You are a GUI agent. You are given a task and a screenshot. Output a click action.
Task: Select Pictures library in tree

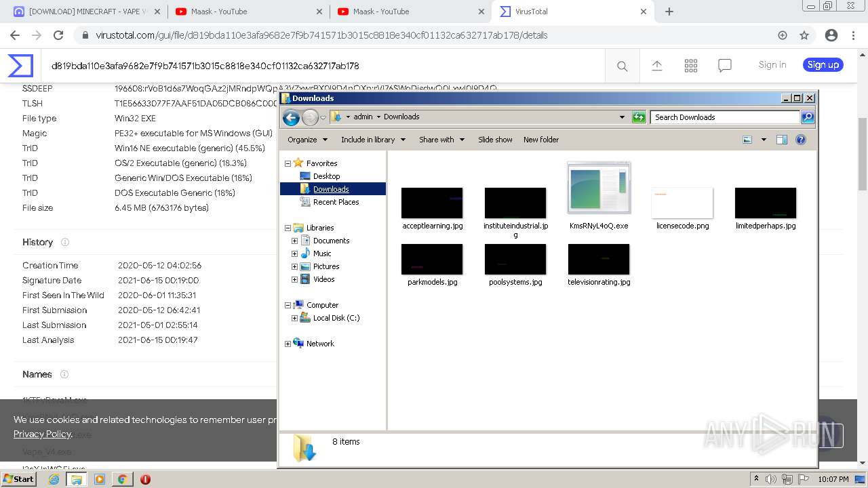coord(325,266)
